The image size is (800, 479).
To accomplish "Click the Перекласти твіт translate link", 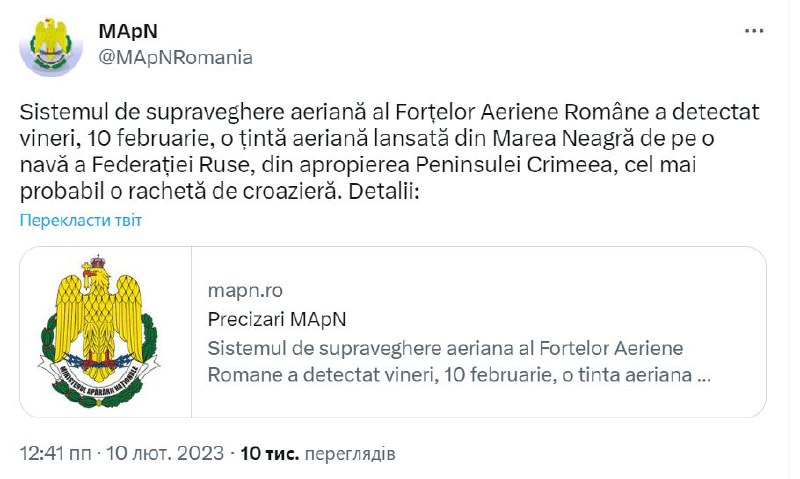I will point(81,220).
